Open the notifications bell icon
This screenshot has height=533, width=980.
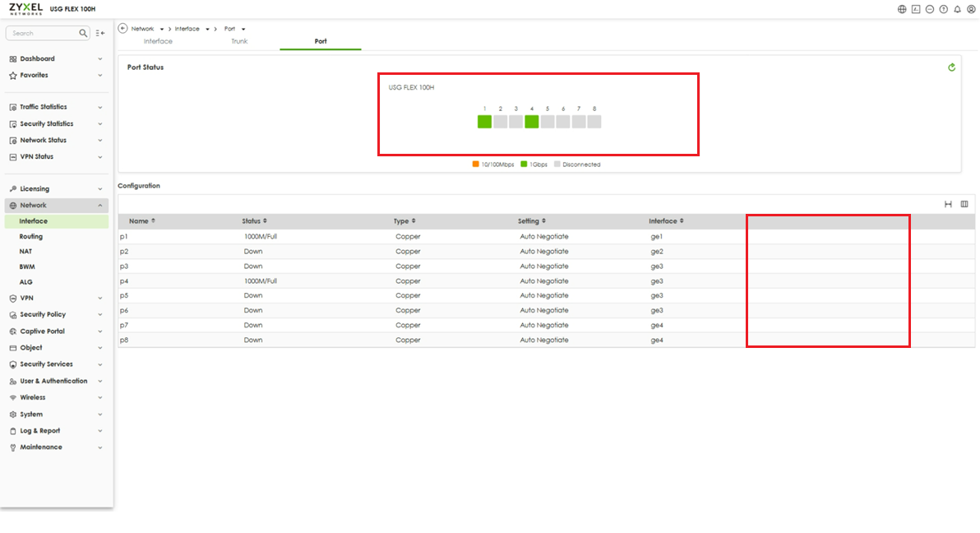[957, 9]
